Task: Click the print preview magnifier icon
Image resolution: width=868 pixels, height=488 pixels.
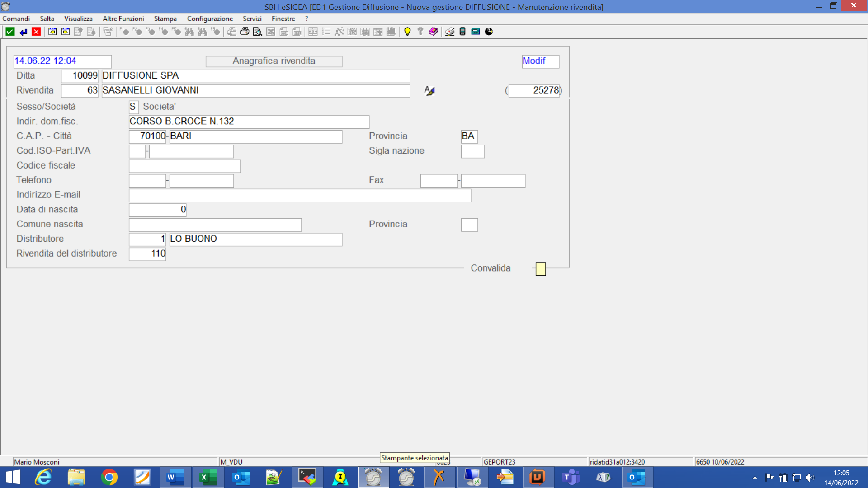Action: [258, 32]
